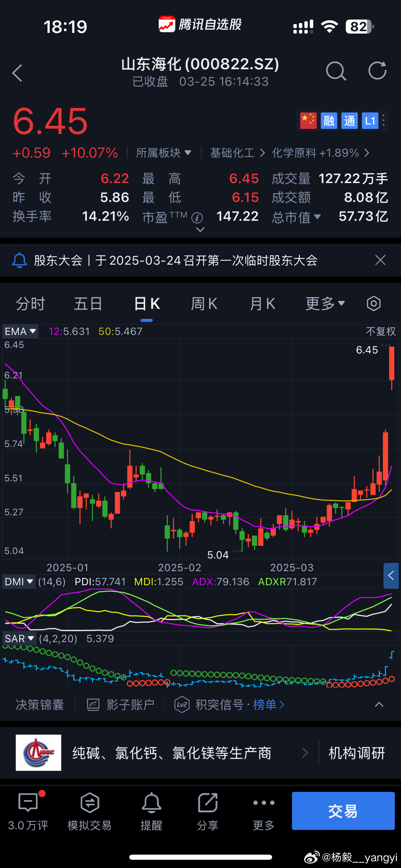Open the DMI indicator dropdown
The width and height of the screenshot is (401, 868).
(19, 582)
